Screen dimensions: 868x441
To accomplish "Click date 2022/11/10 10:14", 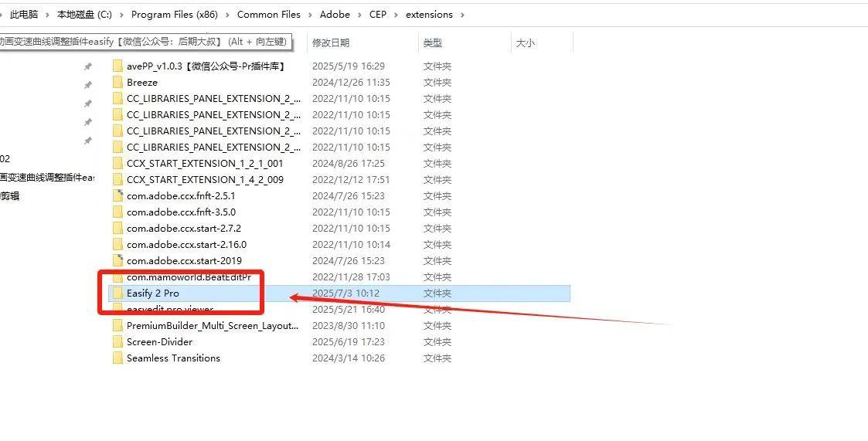I will click(x=351, y=245).
